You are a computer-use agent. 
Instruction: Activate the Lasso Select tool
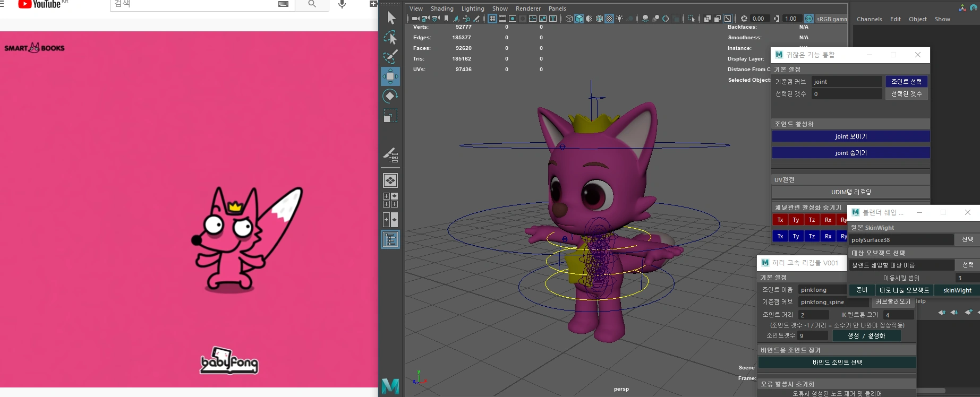(x=390, y=38)
